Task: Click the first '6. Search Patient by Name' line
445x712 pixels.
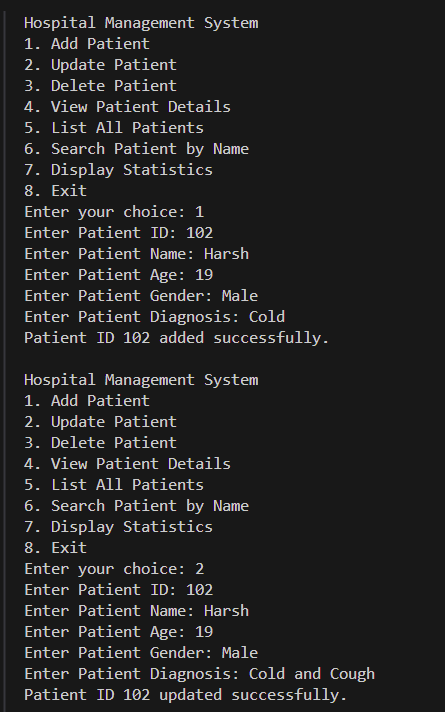Action: (136, 149)
